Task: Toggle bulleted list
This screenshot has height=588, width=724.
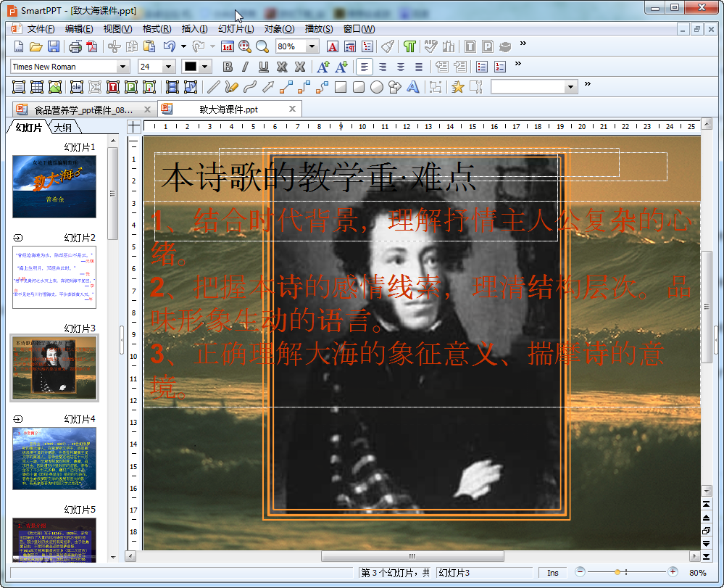Action: (482, 67)
